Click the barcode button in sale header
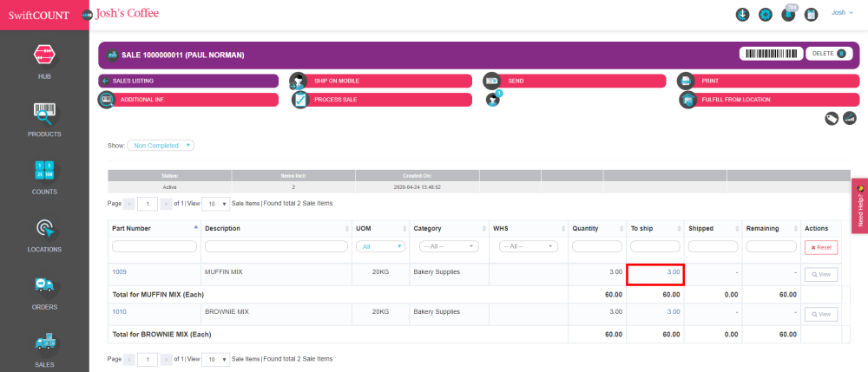This screenshot has height=372, width=868. click(771, 54)
